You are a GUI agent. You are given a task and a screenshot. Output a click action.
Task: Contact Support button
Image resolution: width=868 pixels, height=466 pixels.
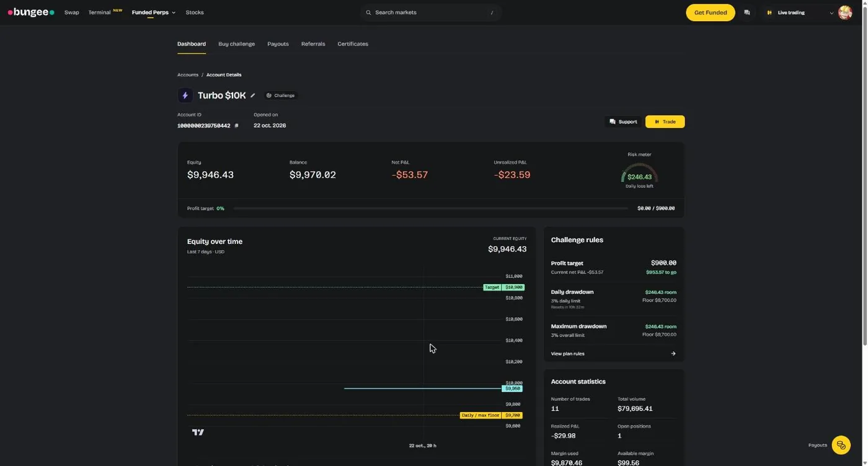[x=623, y=122]
